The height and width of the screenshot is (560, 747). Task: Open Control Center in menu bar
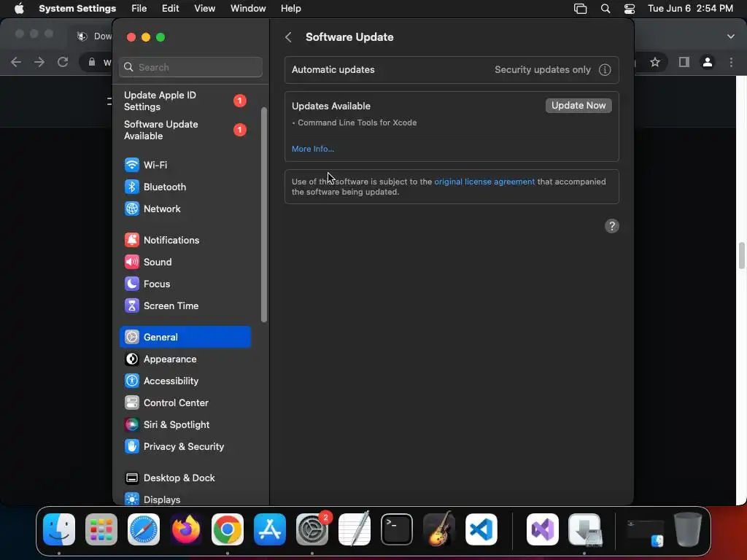(x=630, y=9)
